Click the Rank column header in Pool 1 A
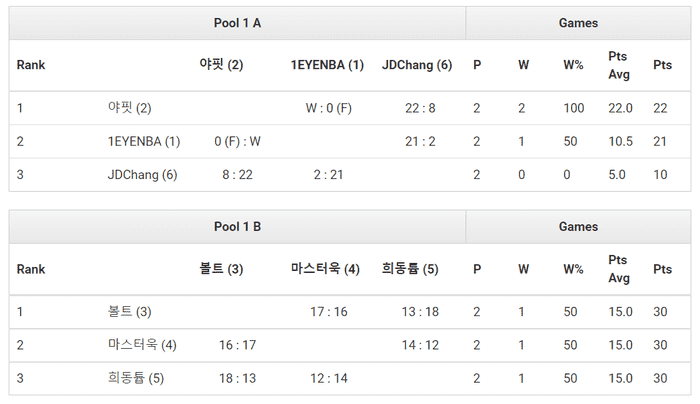700x404 pixels. [x=31, y=65]
